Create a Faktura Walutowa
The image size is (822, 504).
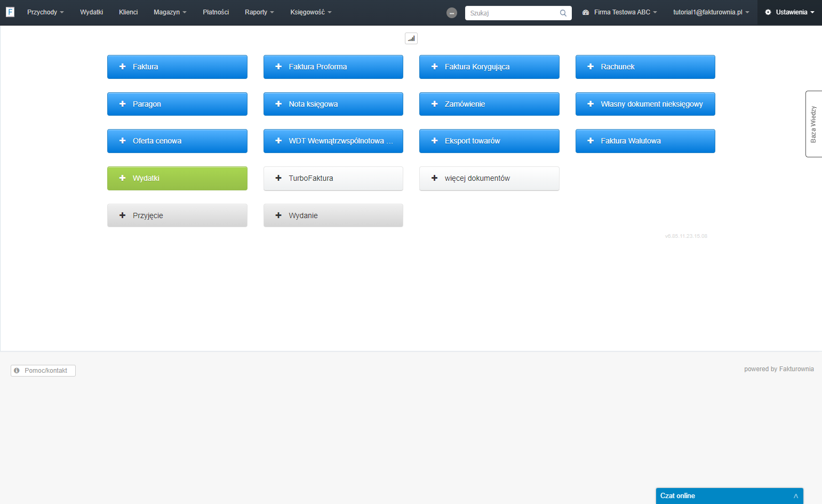point(645,141)
